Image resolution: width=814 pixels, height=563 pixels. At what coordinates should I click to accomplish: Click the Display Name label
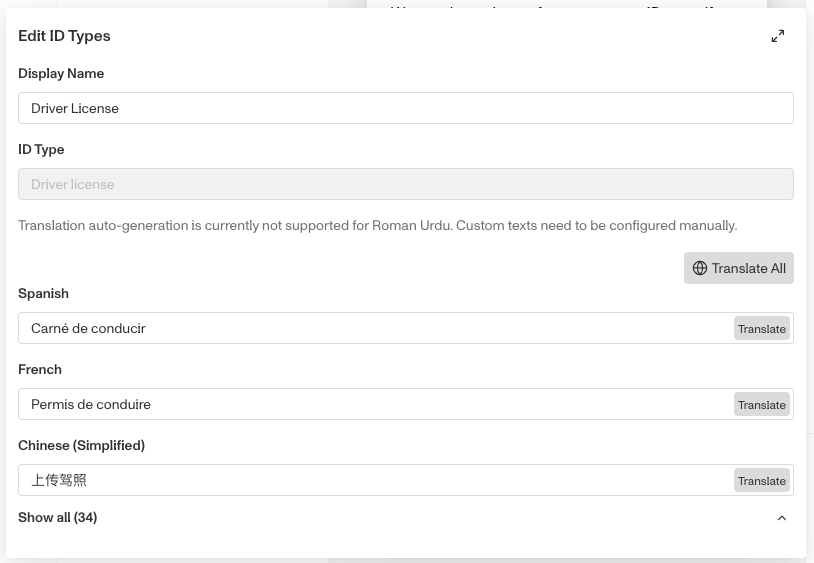click(61, 74)
